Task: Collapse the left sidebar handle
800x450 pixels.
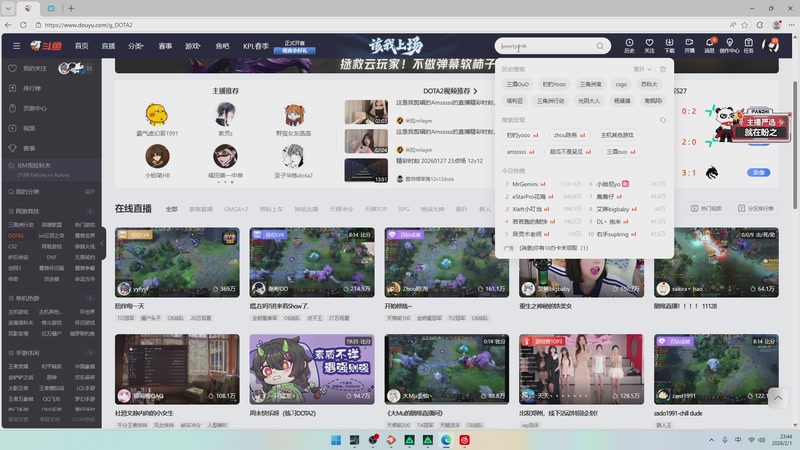Action: click(102, 243)
